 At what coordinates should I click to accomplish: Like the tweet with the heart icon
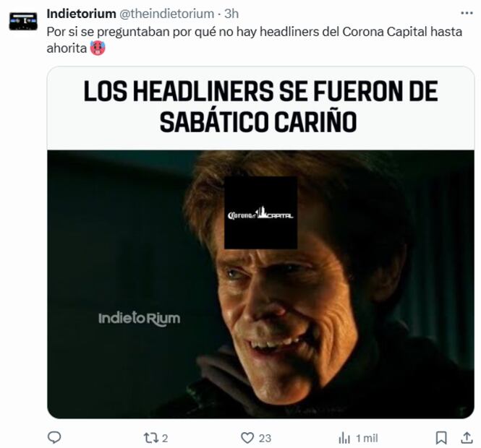click(247, 438)
